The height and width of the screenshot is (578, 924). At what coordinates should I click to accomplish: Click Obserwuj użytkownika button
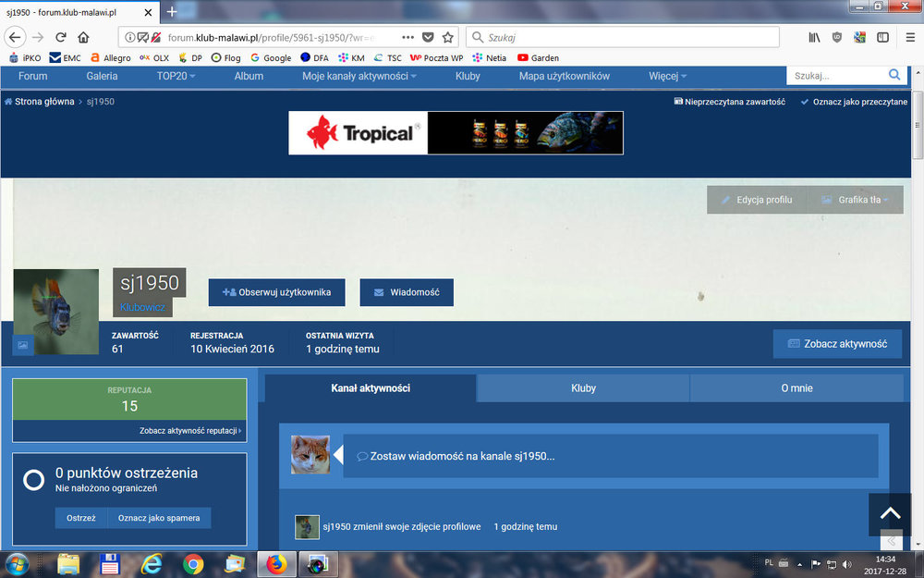click(x=276, y=292)
